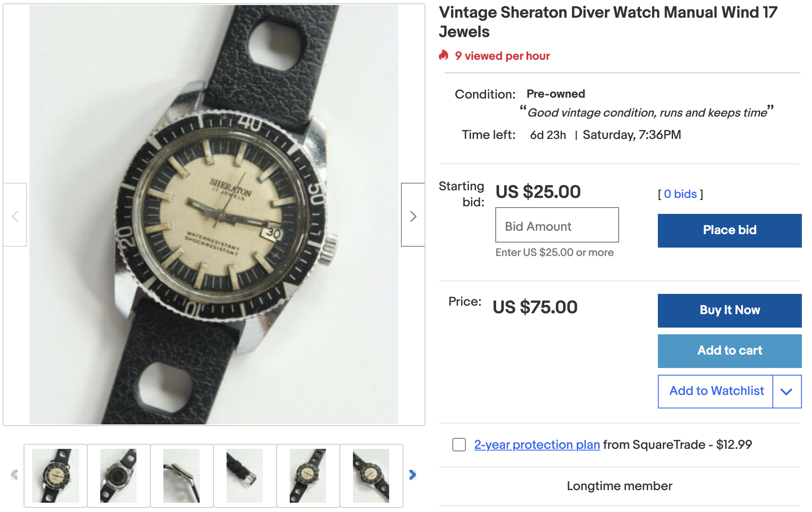Expand the Add to Watchlist dropdown arrow
812x512 pixels.
(786, 392)
